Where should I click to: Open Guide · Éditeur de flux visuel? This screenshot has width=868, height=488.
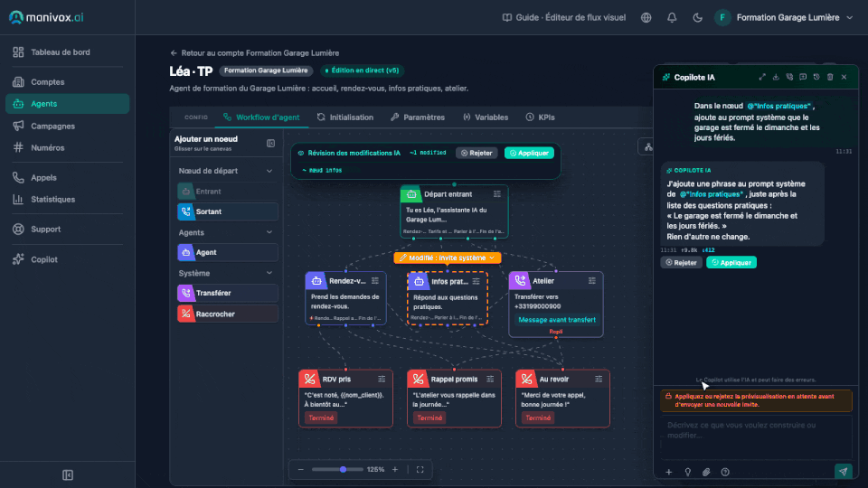[563, 18]
